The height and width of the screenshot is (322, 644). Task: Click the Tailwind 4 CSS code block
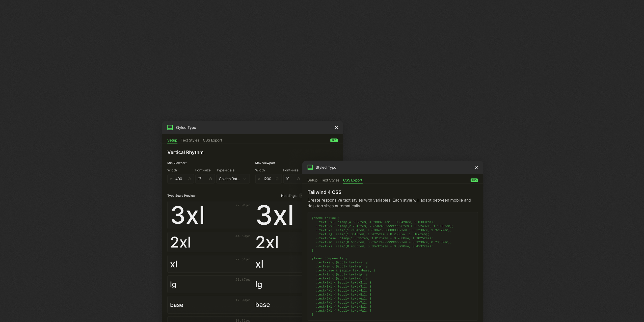[393, 266]
